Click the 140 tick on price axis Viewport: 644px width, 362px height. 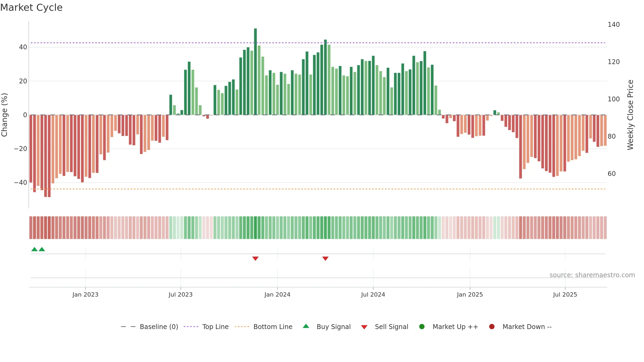[614, 25]
